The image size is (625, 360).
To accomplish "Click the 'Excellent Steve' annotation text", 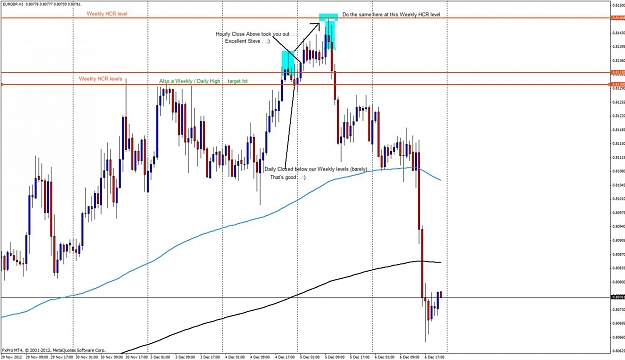I will point(242,41).
